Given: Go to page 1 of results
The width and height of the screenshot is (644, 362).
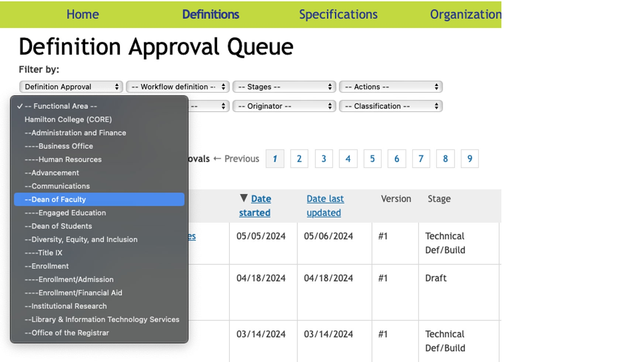Looking at the screenshot, I should click(275, 159).
